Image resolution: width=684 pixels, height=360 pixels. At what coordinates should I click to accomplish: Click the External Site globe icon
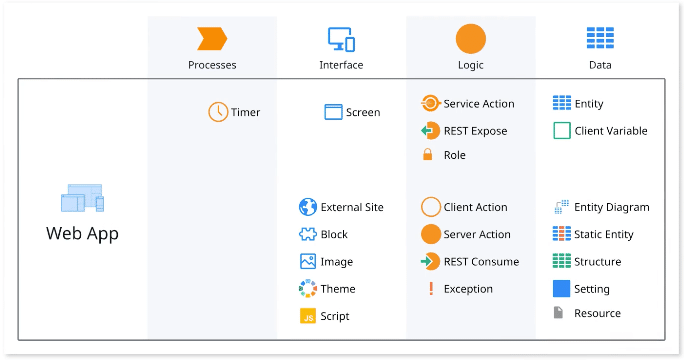(308, 207)
